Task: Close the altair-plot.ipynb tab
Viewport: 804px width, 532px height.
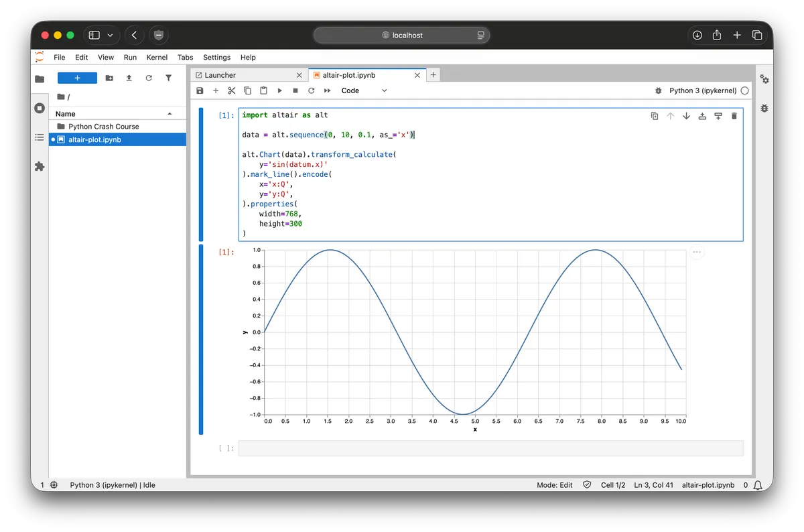Action: [x=417, y=75]
